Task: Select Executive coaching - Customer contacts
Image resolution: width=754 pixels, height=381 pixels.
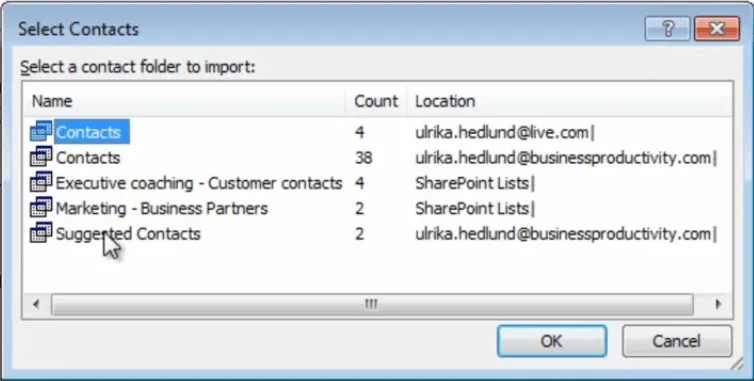Action: [x=199, y=183]
